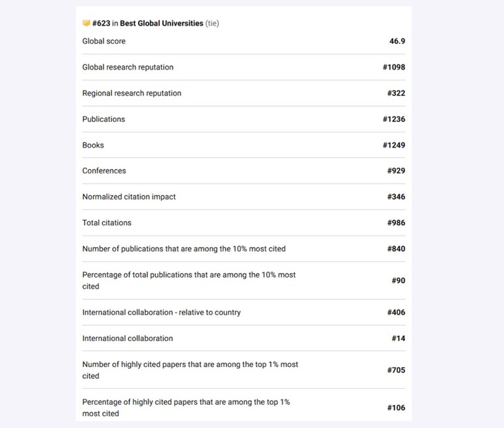Select International collaboration - relative to country

coord(161,313)
